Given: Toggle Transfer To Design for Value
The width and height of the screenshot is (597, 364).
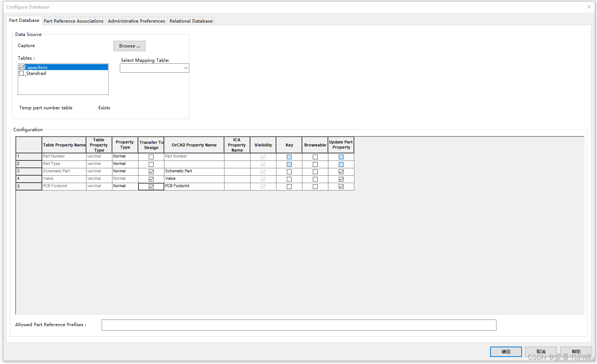Looking at the screenshot, I should [x=151, y=179].
